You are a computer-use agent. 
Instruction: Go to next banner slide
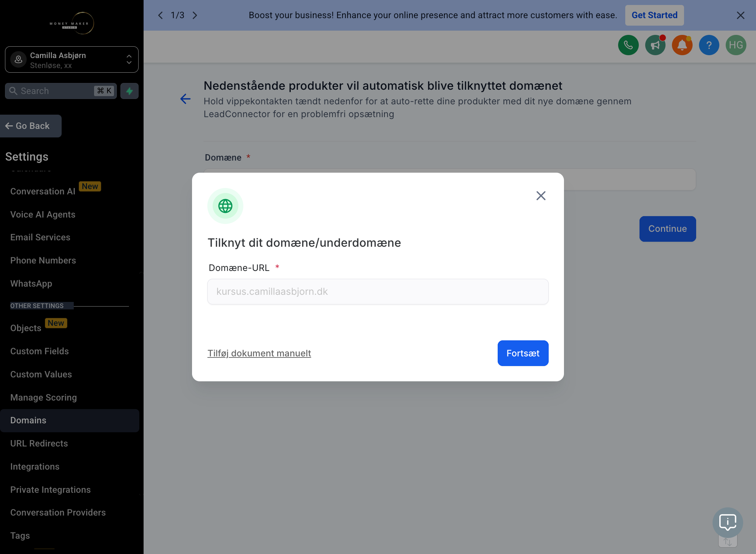[195, 15]
